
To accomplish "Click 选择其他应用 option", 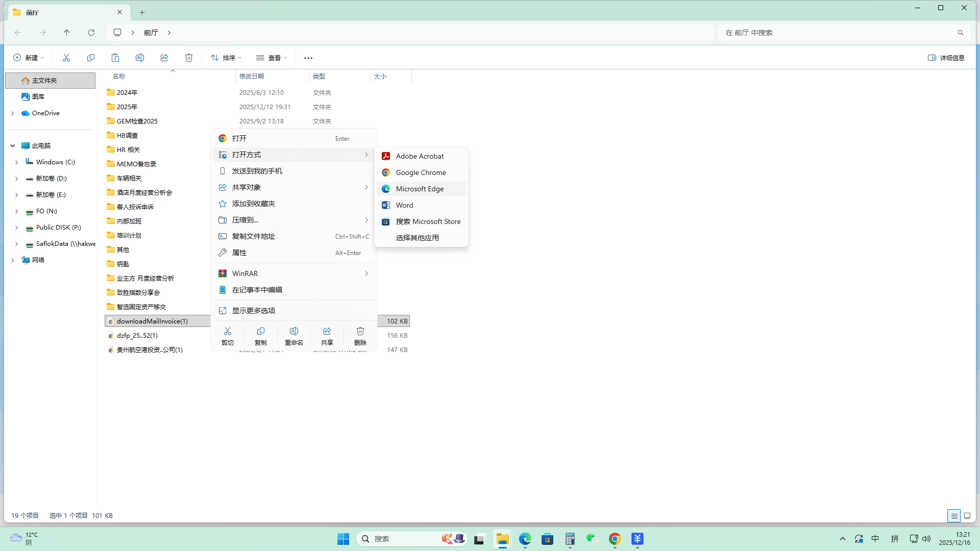I will pyautogui.click(x=418, y=238).
